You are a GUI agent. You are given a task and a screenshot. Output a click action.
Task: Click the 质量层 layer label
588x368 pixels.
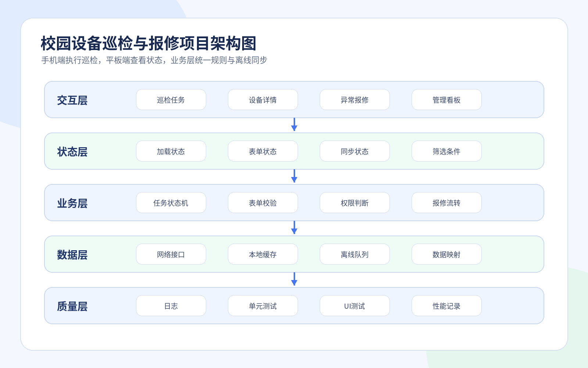[72, 306]
